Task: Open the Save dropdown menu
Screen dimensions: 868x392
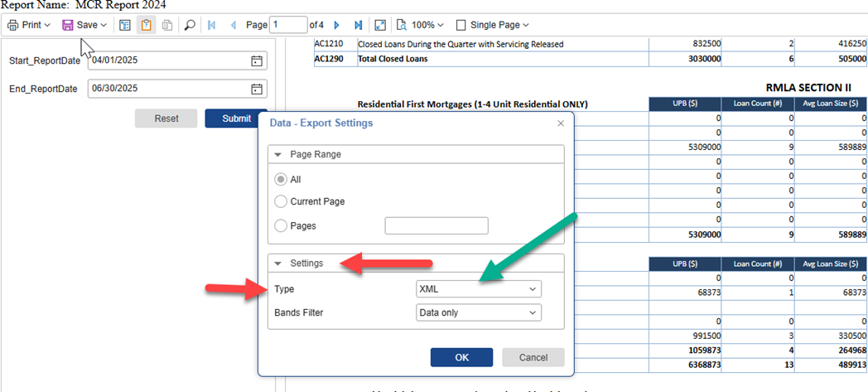Action: click(x=84, y=25)
